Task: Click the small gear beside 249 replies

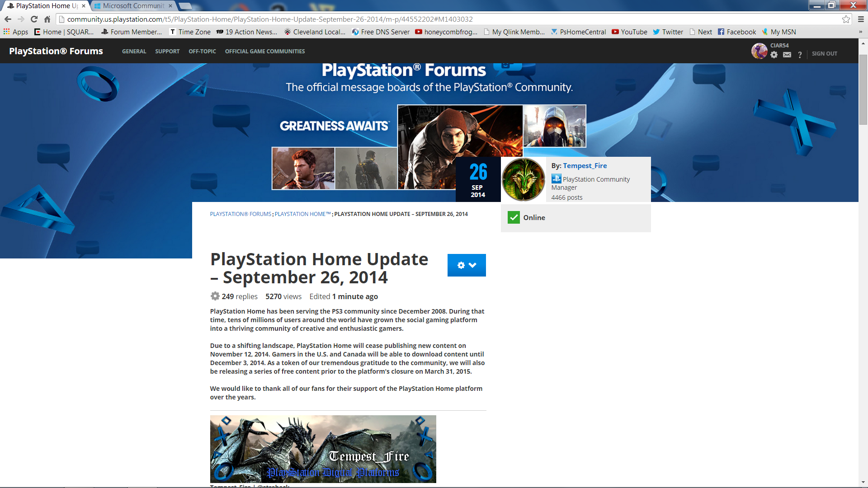Action: (x=215, y=296)
